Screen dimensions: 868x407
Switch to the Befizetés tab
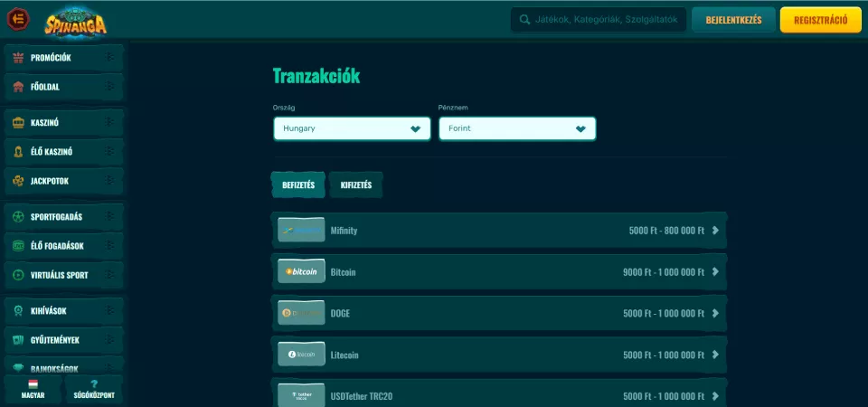(298, 185)
